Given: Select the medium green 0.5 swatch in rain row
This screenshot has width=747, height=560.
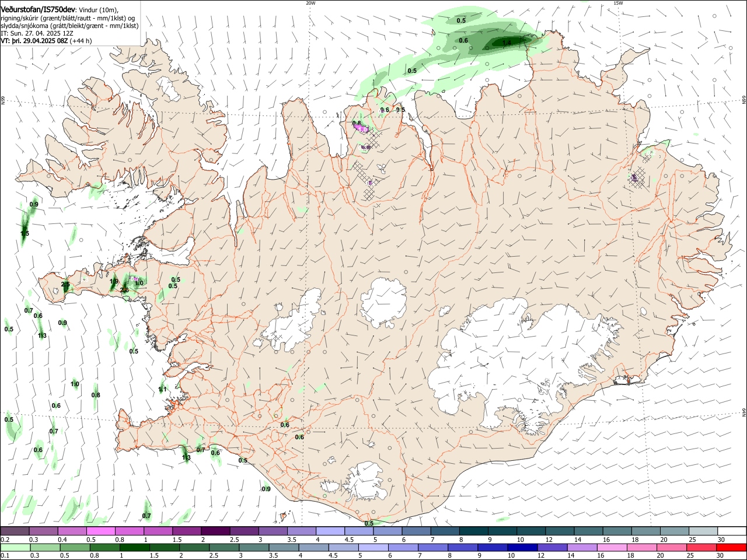Looking at the screenshot, I should [x=75, y=547].
